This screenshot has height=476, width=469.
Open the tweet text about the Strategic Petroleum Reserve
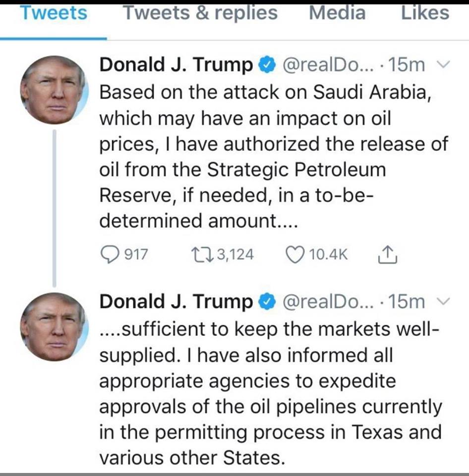273,156
